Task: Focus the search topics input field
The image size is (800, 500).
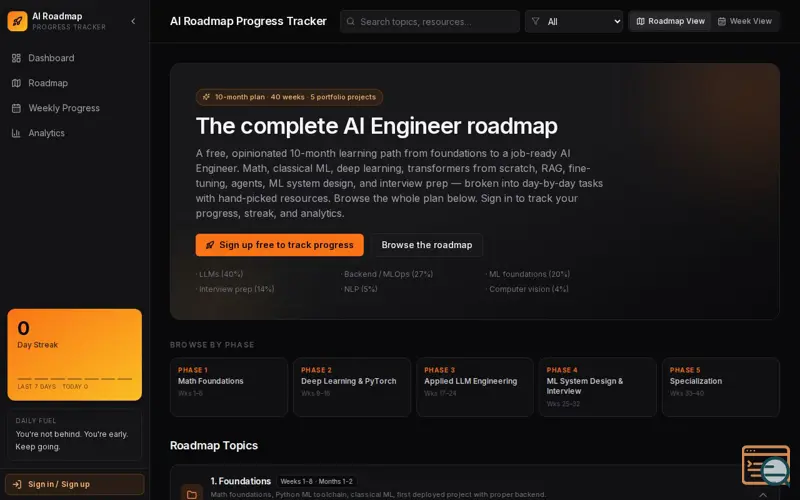Action: pyautogui.click(x=430, y=21)
